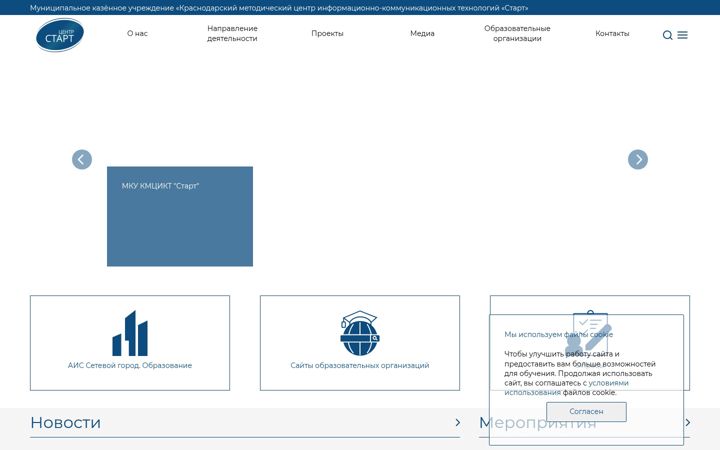
Task: Go to next slide with right arrow
Action: pos(637,159)
